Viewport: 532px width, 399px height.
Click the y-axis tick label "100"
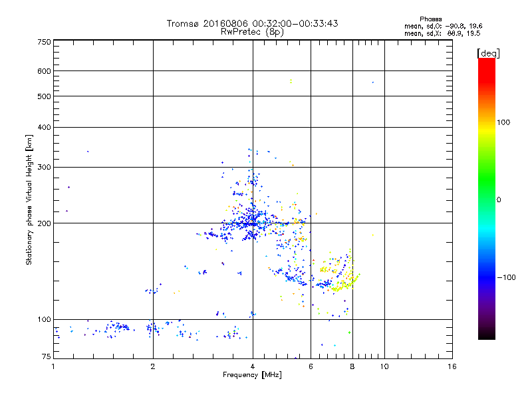pyautogui.click(x=44, y=319)
